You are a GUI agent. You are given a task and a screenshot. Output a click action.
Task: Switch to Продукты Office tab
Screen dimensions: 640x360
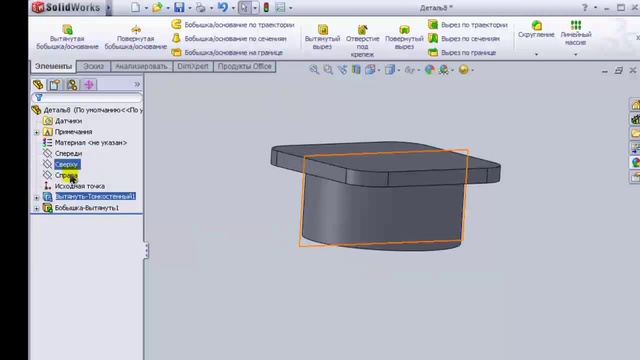point(244,67)
